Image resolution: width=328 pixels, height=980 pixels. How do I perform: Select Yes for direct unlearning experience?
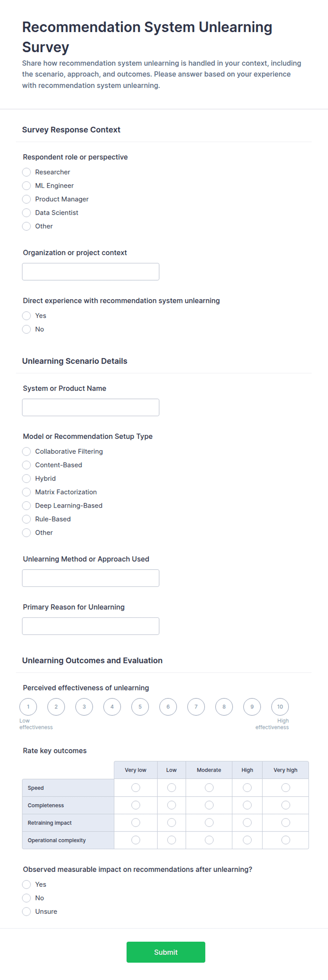click(x=26, y=316)
